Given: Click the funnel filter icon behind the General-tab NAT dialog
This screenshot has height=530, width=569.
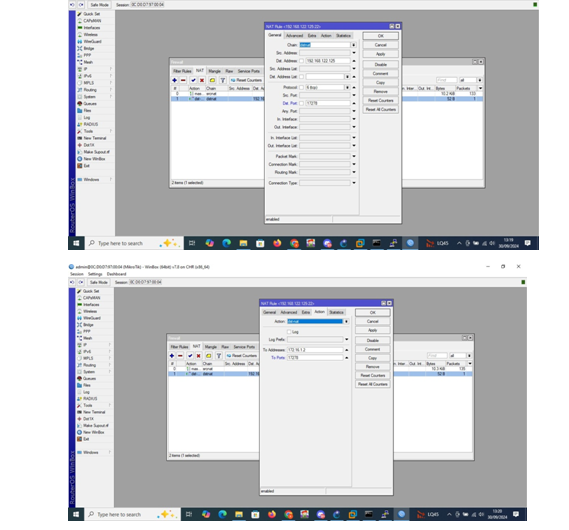Looking at the screenshot, I should coord(222,80).
